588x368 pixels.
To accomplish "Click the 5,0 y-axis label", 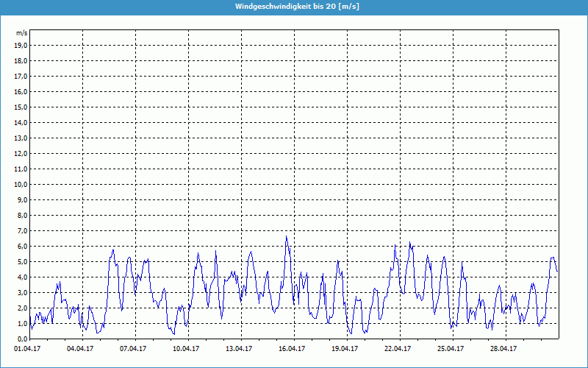I will coord(21,262).
